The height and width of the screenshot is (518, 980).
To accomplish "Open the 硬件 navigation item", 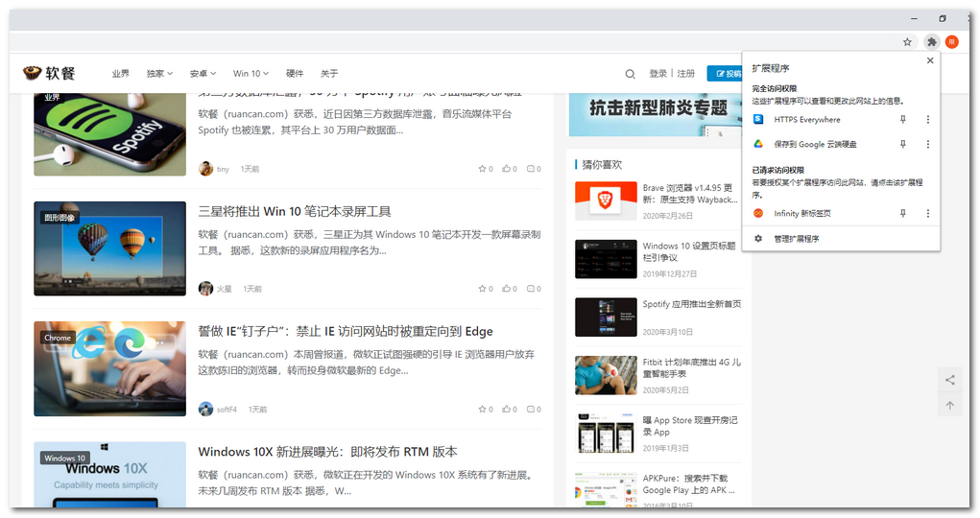I will click(295, 73).
